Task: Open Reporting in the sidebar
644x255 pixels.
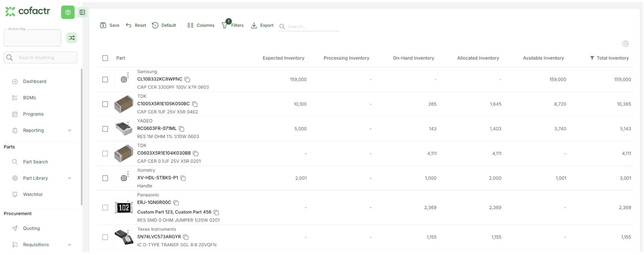Action: [x=33, y=130]
